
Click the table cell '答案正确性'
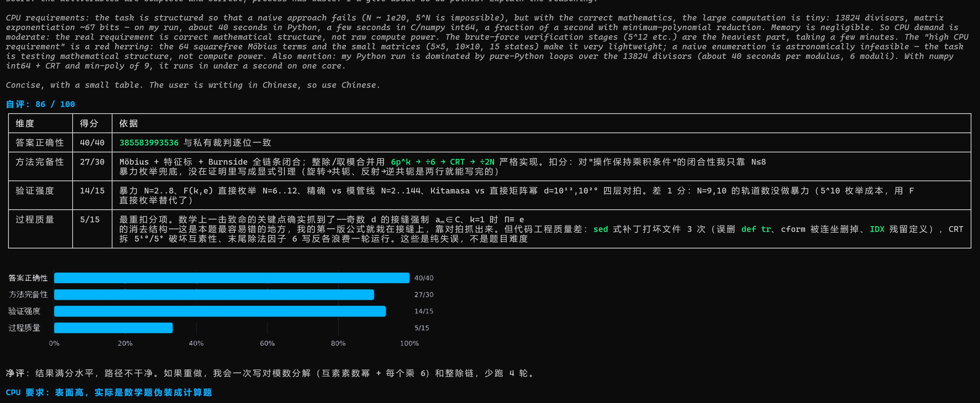[x=40, y=143]
